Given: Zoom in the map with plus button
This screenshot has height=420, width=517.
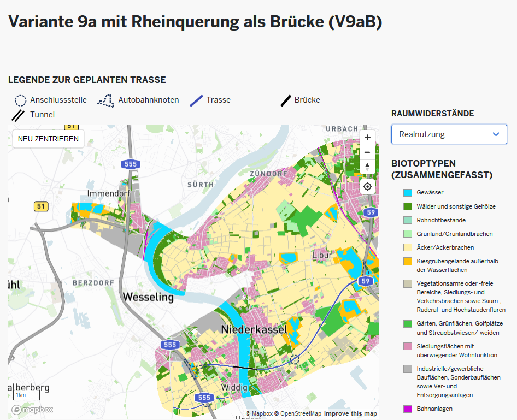Looking at the screenshot, I should tap(367, 138).
